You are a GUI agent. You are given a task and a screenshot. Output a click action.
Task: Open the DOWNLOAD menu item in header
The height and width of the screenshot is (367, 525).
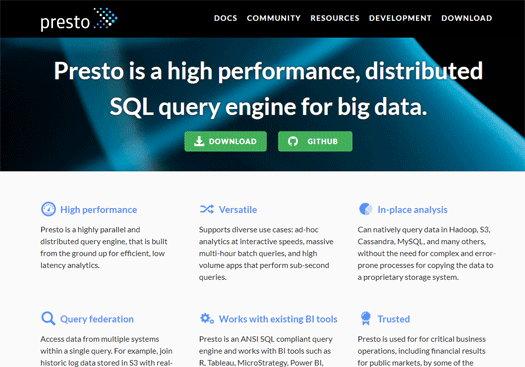[467, 18]
